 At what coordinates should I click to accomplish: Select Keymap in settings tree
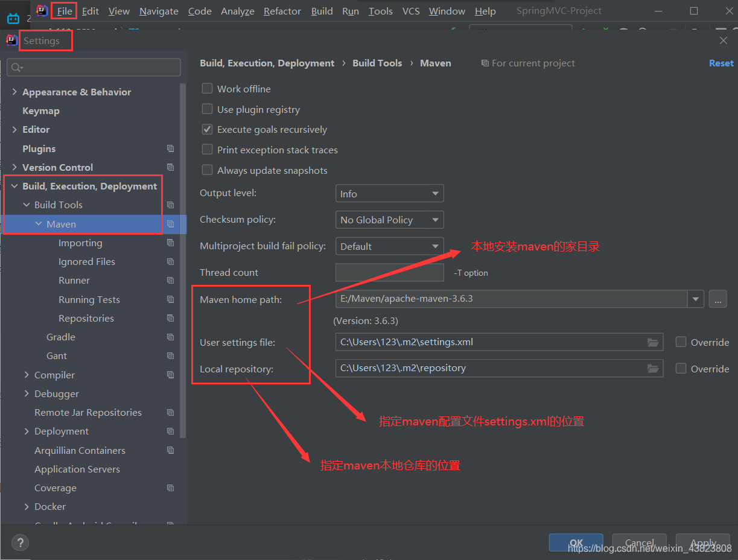41,111
